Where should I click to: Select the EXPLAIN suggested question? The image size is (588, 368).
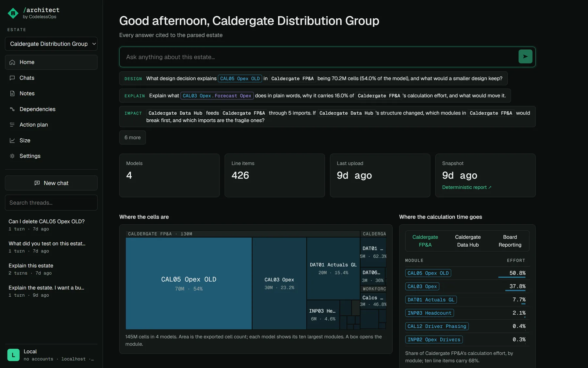coord(315,96)
